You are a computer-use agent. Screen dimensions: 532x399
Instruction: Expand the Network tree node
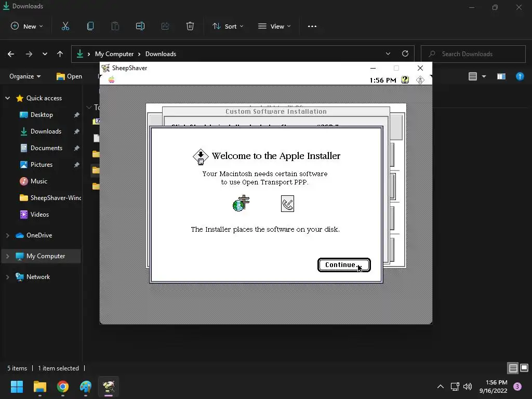(x=7, y=277)
